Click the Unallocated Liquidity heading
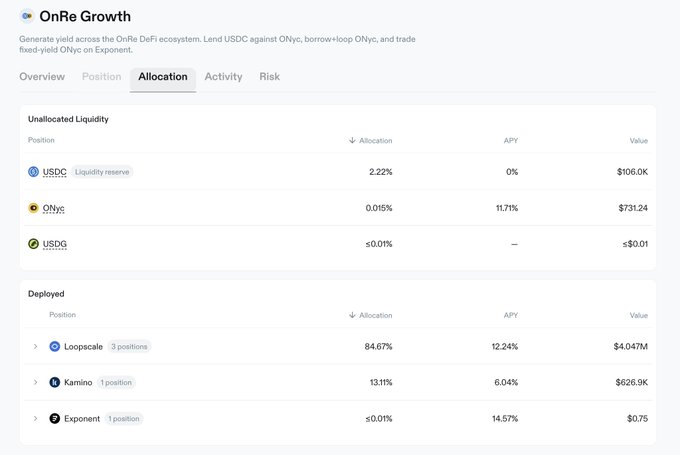Image resolution: width=680 pixels, height=455 pixels. pos(68,119)
